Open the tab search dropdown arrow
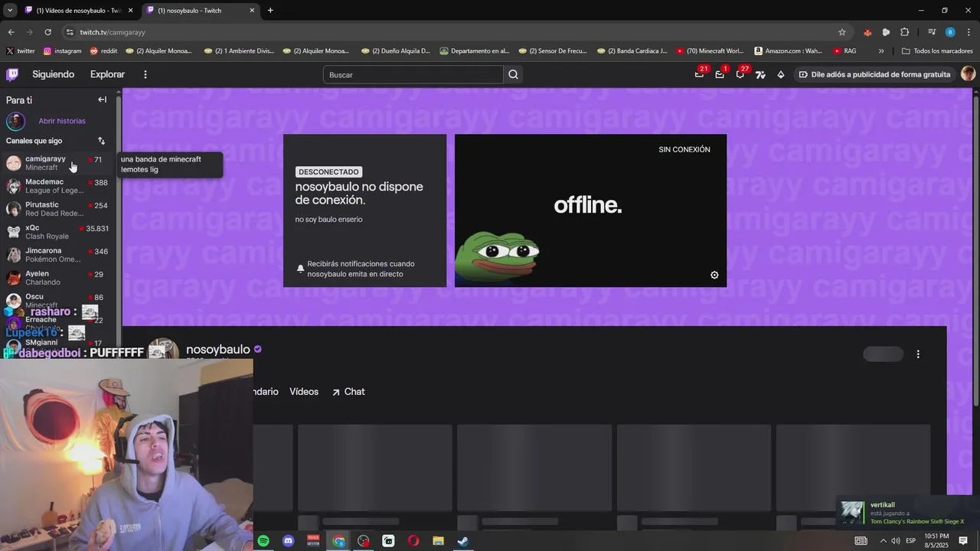The height and width of the screenshot is (551, 980). (9, 11)
